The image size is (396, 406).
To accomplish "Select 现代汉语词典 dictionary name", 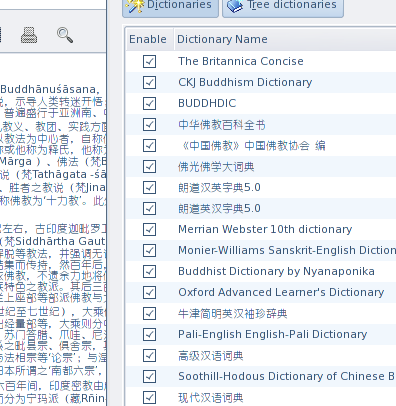I will pyautogui.click(x=211, y=398).
